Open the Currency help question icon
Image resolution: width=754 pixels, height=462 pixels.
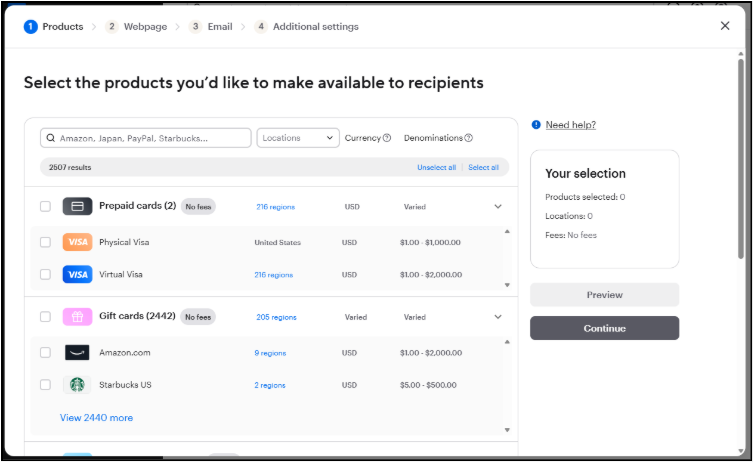pos(387,138)
